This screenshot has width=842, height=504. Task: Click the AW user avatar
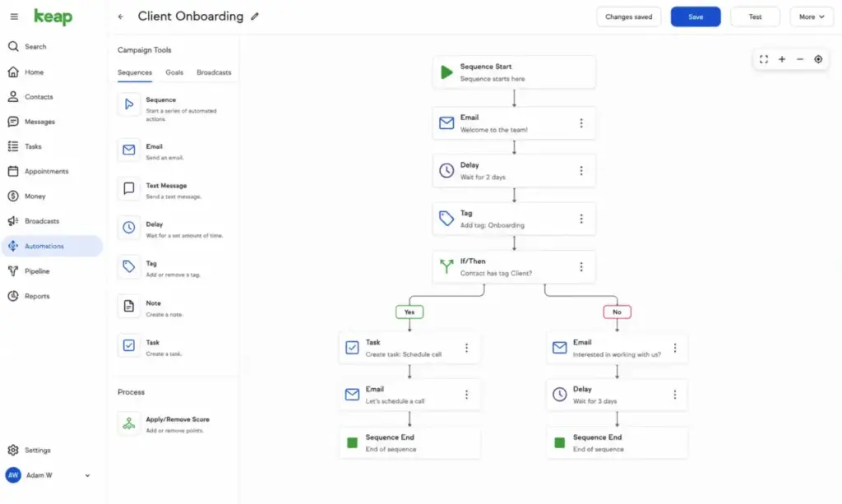[13, 475]
